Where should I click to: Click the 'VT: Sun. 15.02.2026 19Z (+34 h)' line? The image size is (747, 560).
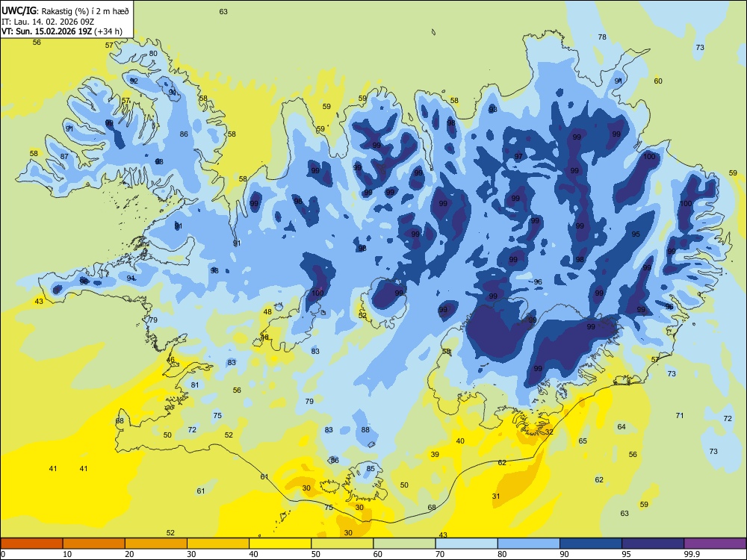pos(61,31)
